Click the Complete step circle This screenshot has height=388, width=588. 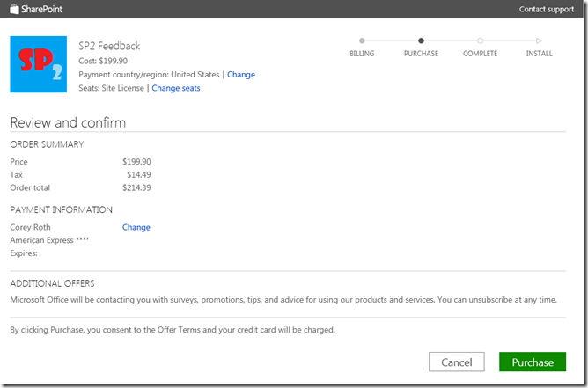tap(480, 40)
